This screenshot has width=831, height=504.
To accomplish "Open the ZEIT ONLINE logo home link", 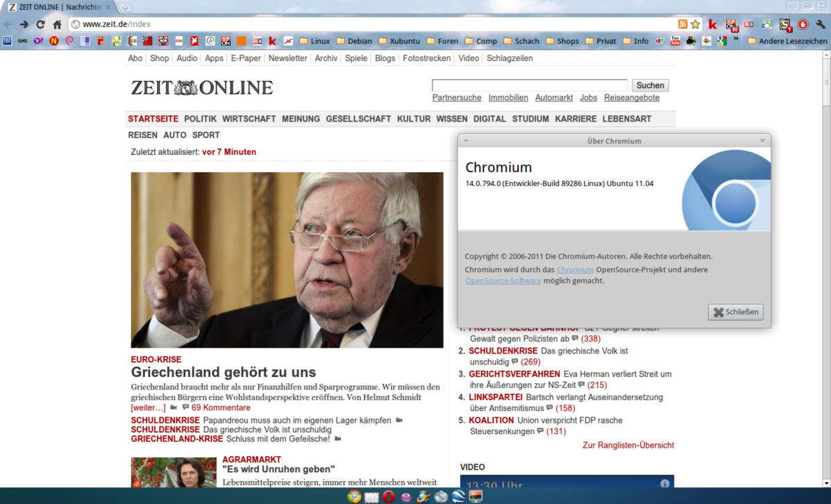I will point(202,87).
